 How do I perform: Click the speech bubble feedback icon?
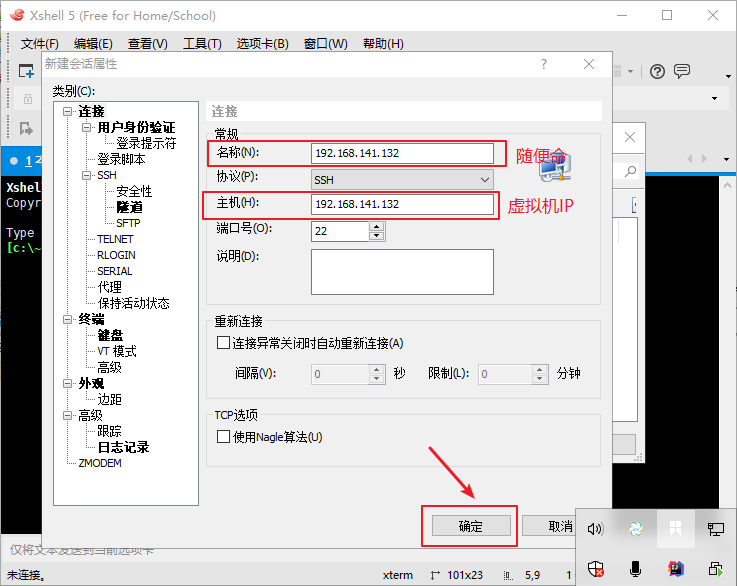[682, 71]
